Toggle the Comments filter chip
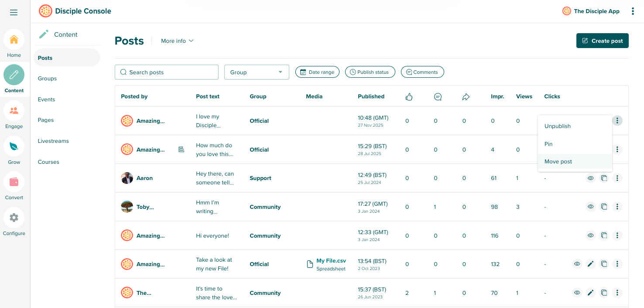This screenshot has height=308, width=644. (422, 72)
